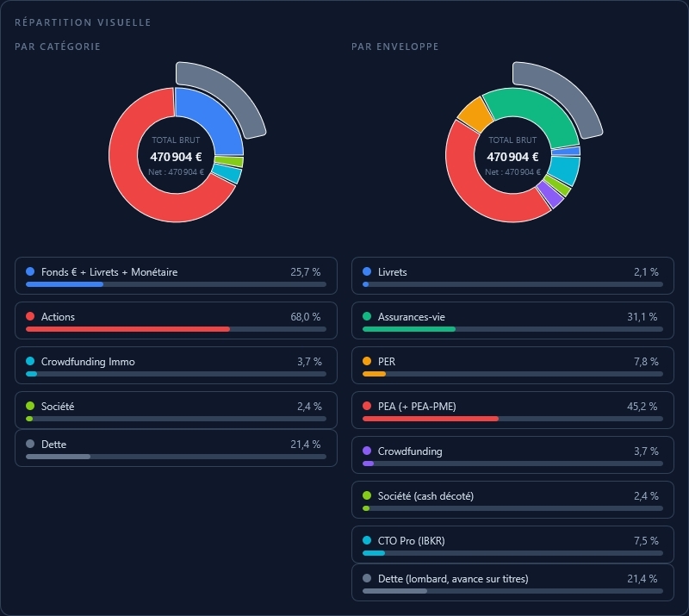This screenshot has width=689, height=616.
Task: Select the Actions category label
Action: (58, 316)
